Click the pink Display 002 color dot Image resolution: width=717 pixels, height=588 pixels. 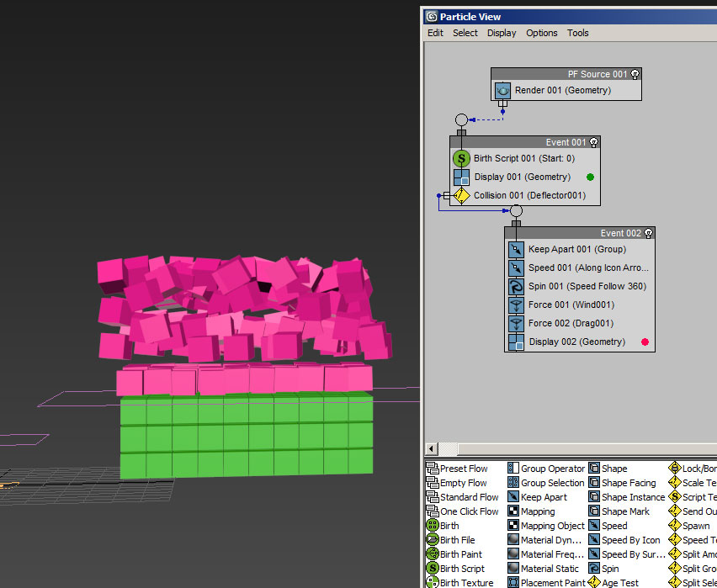click(x=645, y=342)
